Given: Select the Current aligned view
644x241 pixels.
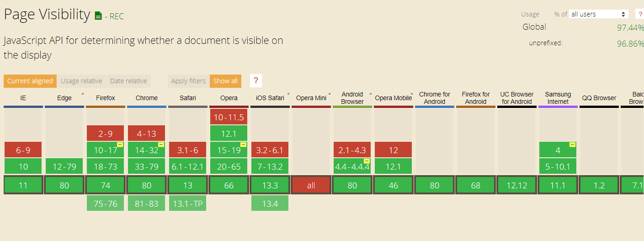Looking at the screenshot, I should tap(30, 81).
